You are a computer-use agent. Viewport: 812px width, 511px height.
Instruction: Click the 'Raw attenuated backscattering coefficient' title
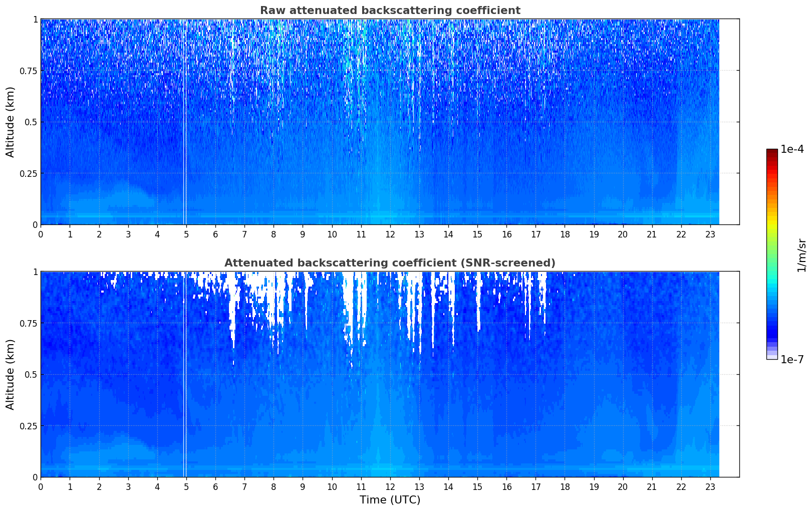click(x=390, y=11)
